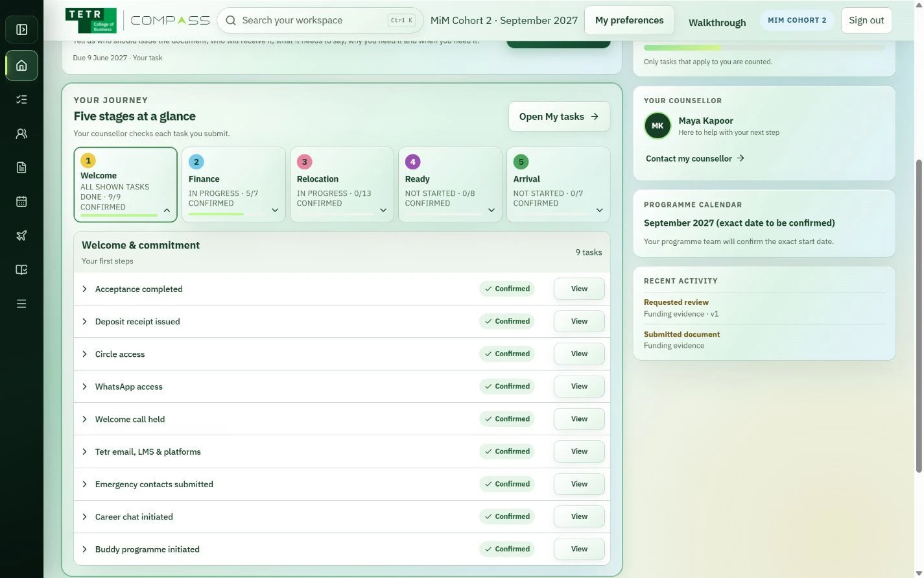
Task: Expand the Welcome call held row
Action: [84, 419]
